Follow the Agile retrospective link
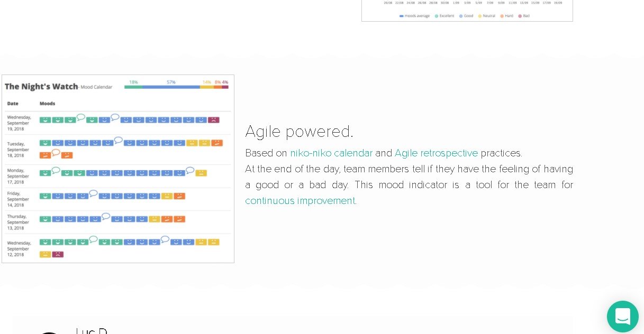This screenshot has height=334, width=644. click(436, 153)
